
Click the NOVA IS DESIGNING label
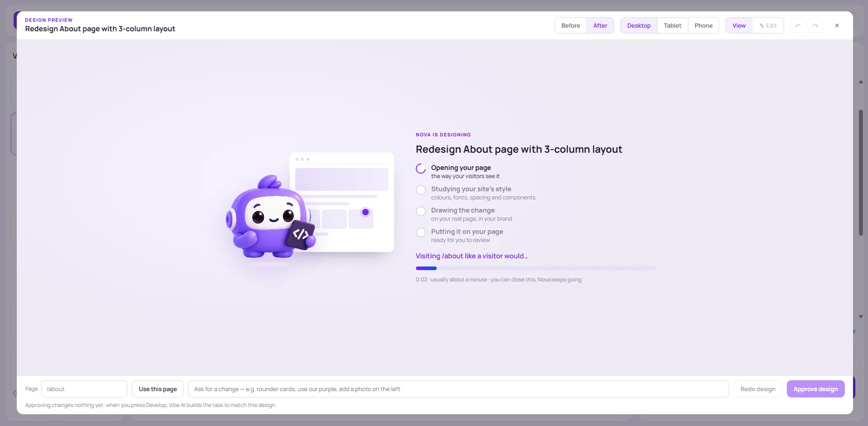tap(443, 135)
